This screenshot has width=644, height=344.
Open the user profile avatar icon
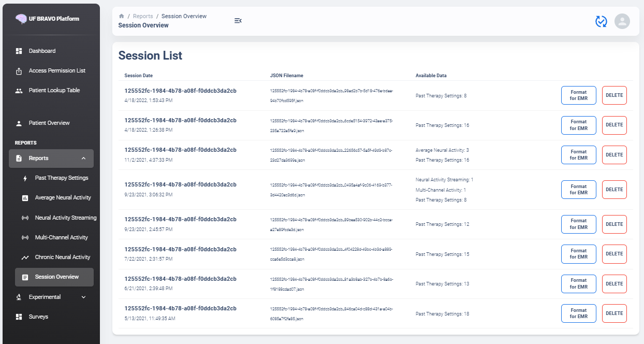(x=622, y=21)
